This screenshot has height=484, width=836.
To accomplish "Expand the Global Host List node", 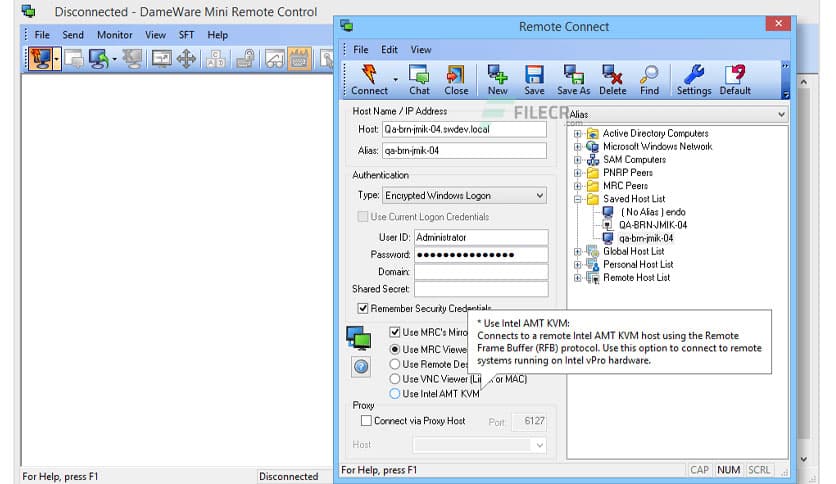I will 577,252.
